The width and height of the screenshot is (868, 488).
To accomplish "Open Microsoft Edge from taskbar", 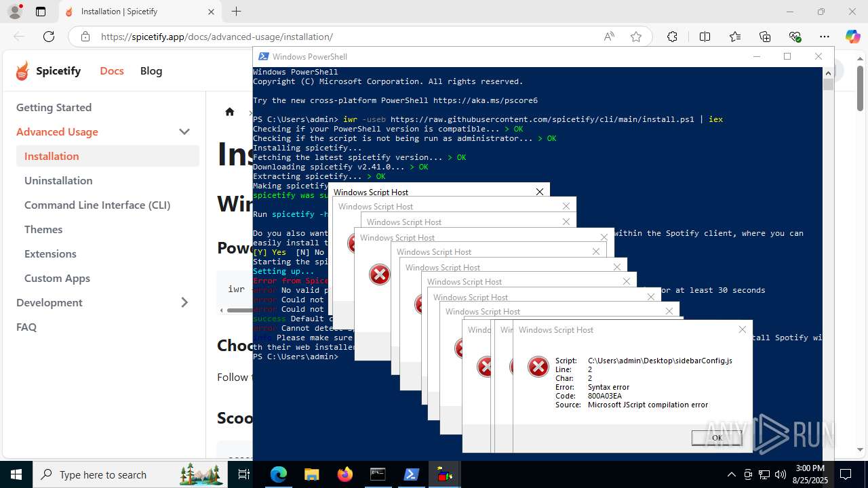I will (279, 474).
